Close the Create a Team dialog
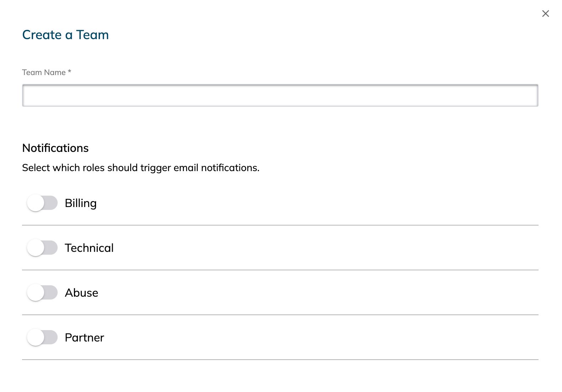Screen dimensions: 562x392 point(545,14)
